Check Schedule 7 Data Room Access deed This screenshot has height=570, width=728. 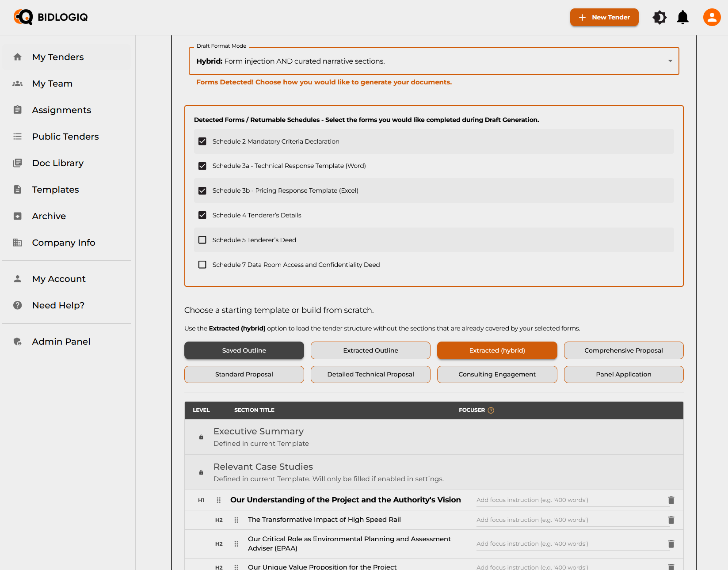pos(202,265)
